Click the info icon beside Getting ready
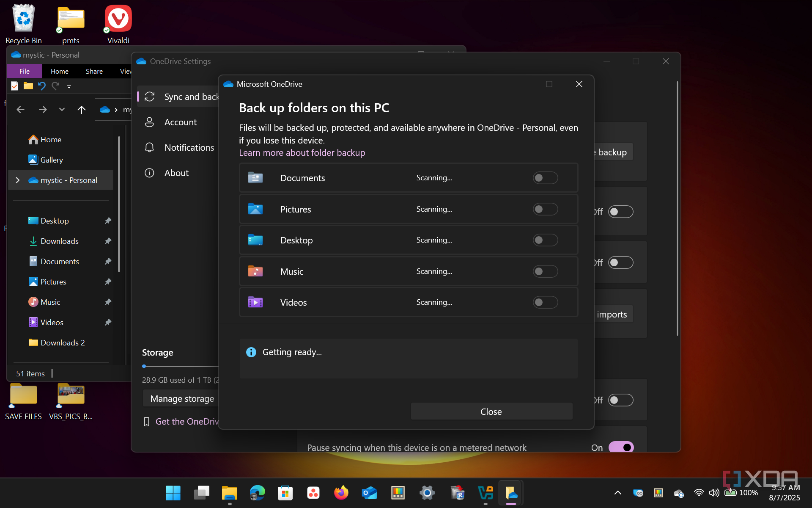 click(251, 352)
